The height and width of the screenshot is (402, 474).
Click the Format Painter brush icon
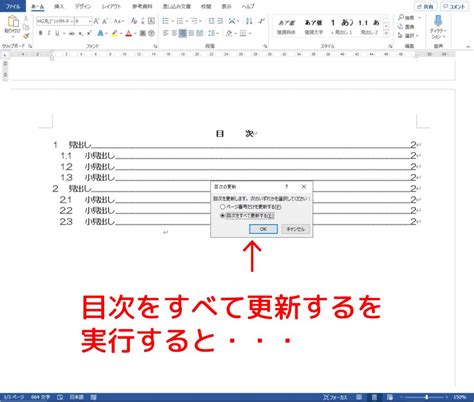26,36
